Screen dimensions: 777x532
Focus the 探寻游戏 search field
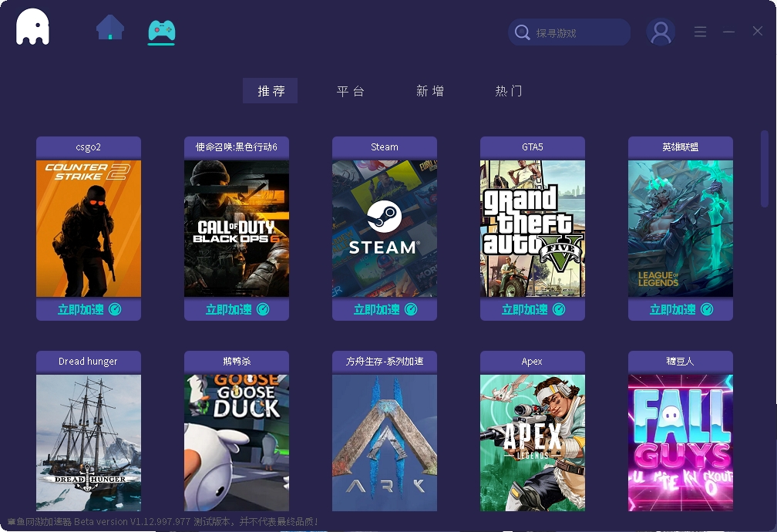pyautogui.click(x=569, y=32)
